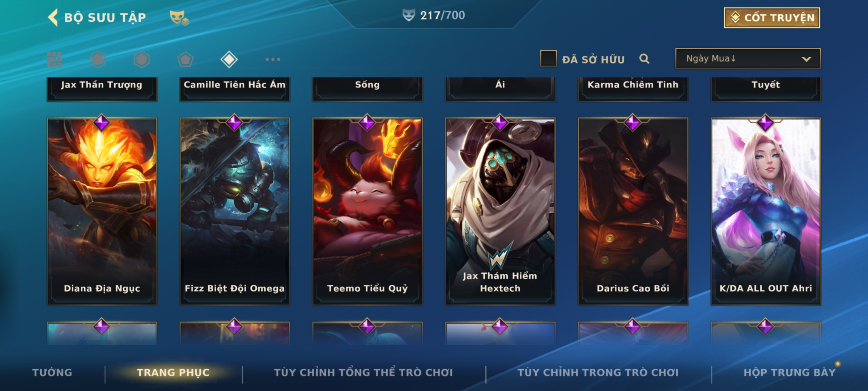Select the diamond rarity filter icon
The image size is (868, 391).
click(229, 59)
